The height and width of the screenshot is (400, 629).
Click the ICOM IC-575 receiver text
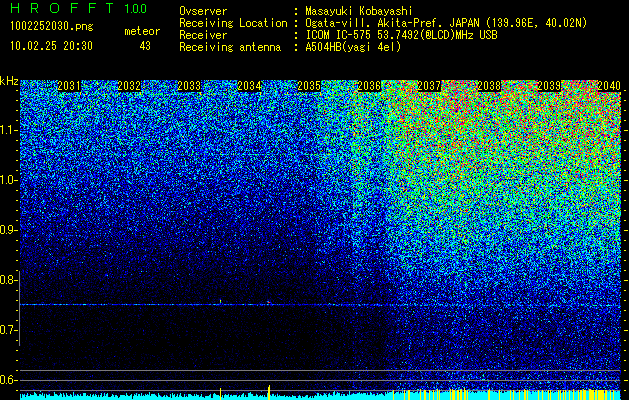tap(401, 35)
